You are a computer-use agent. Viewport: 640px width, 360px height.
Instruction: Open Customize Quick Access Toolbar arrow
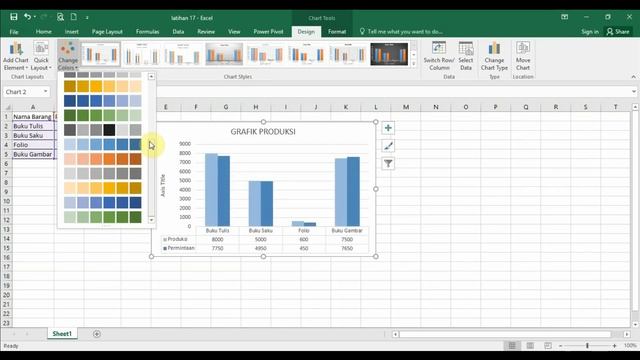click(x=87, y=17)
